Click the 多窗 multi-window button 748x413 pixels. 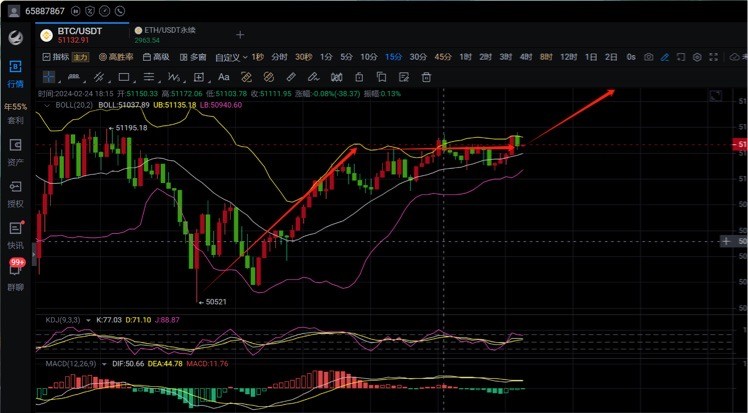tap(193, 57)
